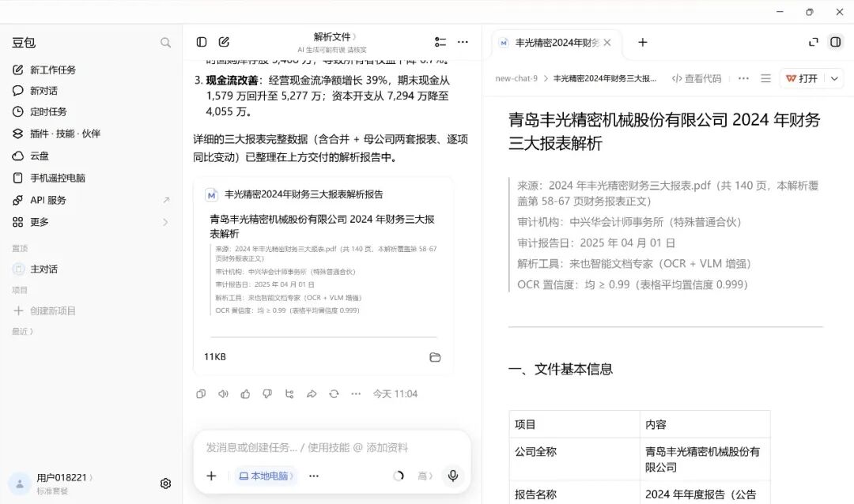Viewport: 854px width, 504px height.
Task: Open chat header more options
Action: pos(463,42)
